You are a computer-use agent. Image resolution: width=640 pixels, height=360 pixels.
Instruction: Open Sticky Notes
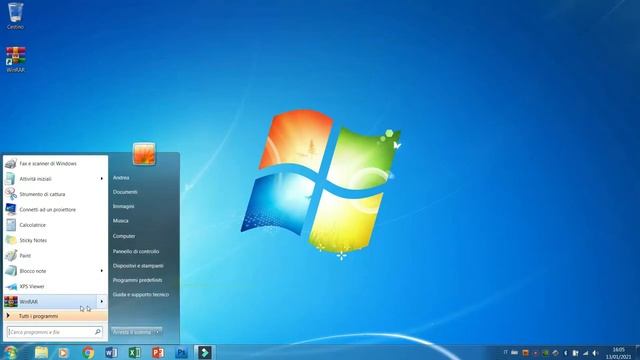tap(55, 240)
